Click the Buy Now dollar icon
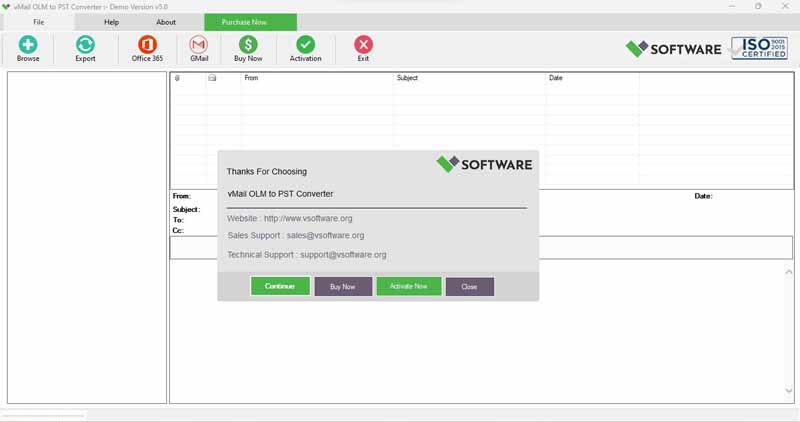The width and height of the screenshot is (800, 422). coord(248,45)
